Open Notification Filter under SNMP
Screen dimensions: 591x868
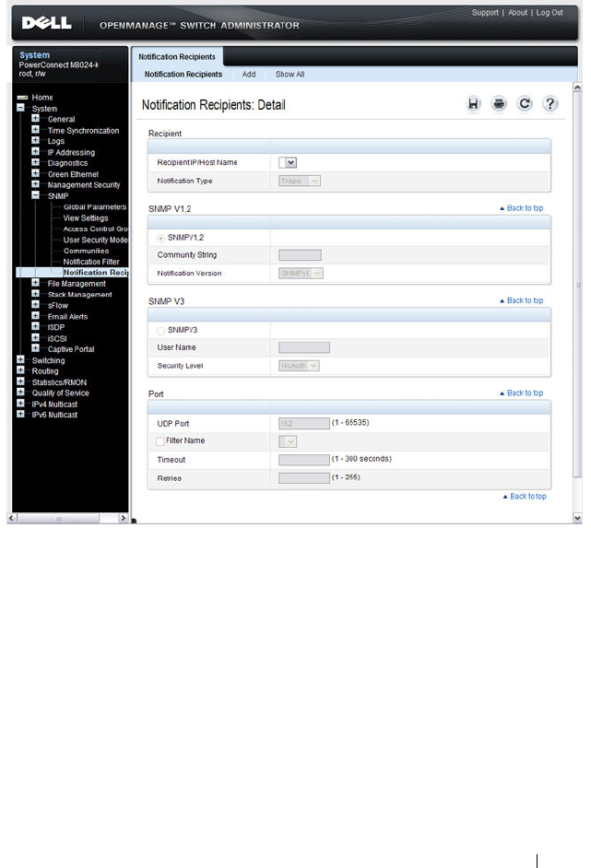pyautogui.click(x=91, y=262)
